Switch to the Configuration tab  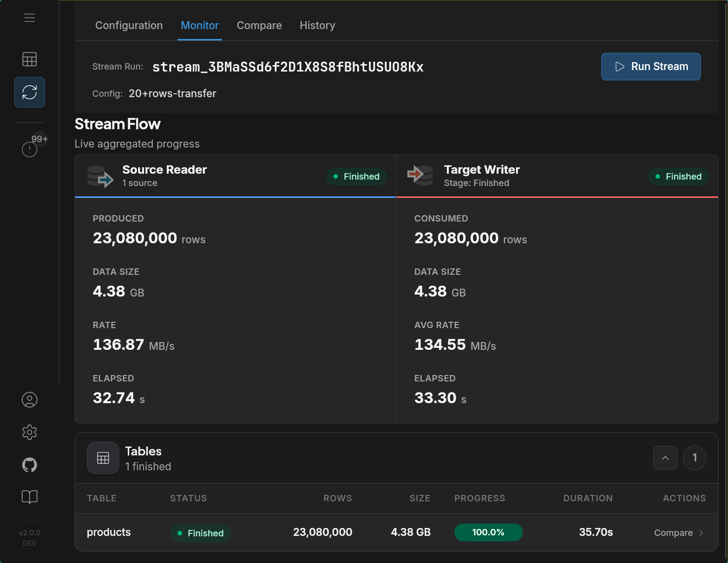click(129, 26)
